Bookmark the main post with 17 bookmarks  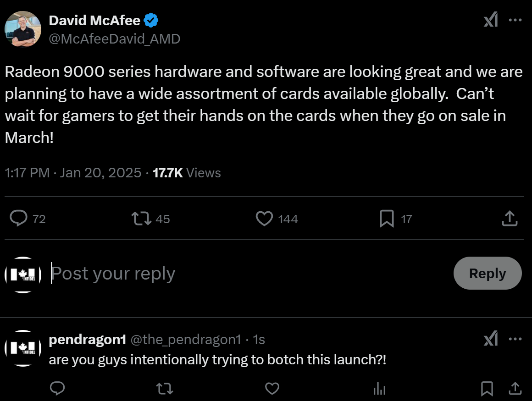pos(387,219)
